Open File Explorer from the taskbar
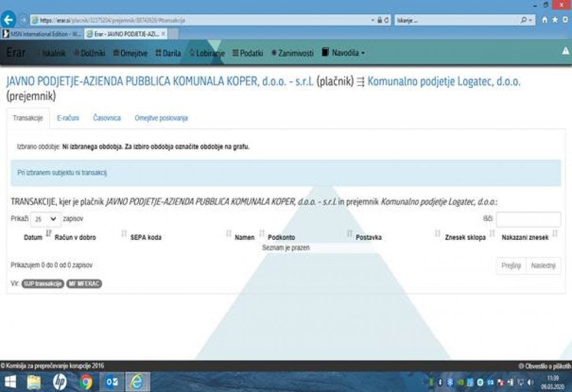The height and width of the screenshot is (392, 572). (x=34, y=382)
